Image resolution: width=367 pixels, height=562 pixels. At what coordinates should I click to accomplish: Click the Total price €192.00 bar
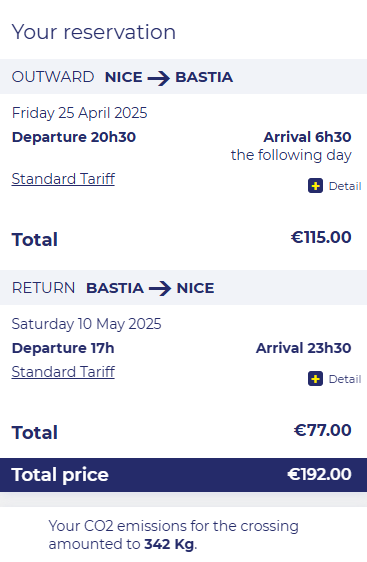tap(184, 475)
